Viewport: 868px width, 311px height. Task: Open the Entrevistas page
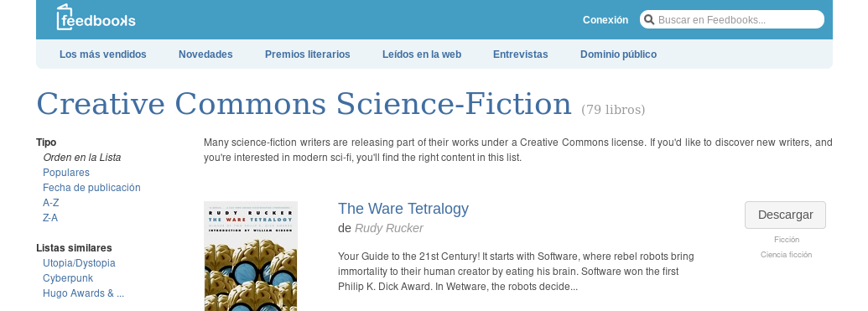(520, 54)
